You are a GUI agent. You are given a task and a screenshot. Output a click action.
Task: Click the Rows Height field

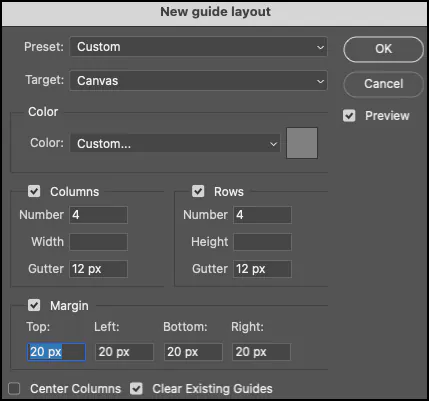262,242
